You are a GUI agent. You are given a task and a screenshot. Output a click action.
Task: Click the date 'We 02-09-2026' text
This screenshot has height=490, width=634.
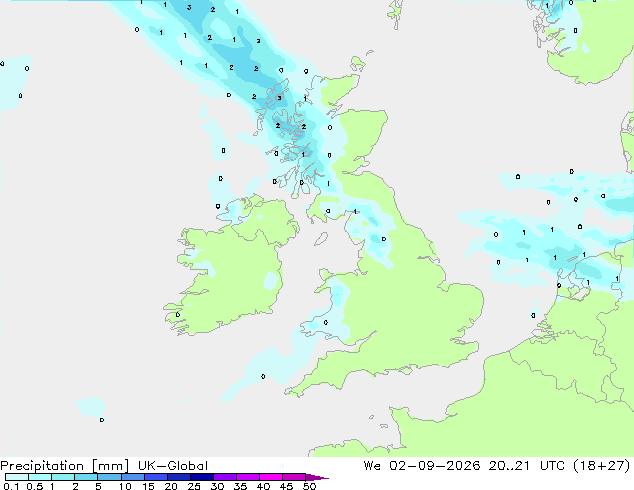point(422,466)
